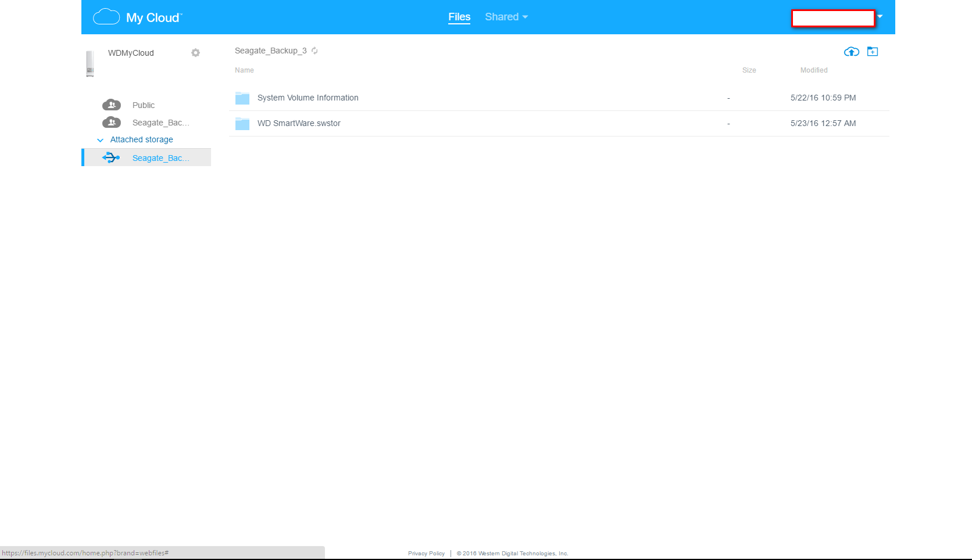Open the Shared dropdown menu
Image resolution: width=972 pixels, height=560 pixels.
tap(506, 17)
